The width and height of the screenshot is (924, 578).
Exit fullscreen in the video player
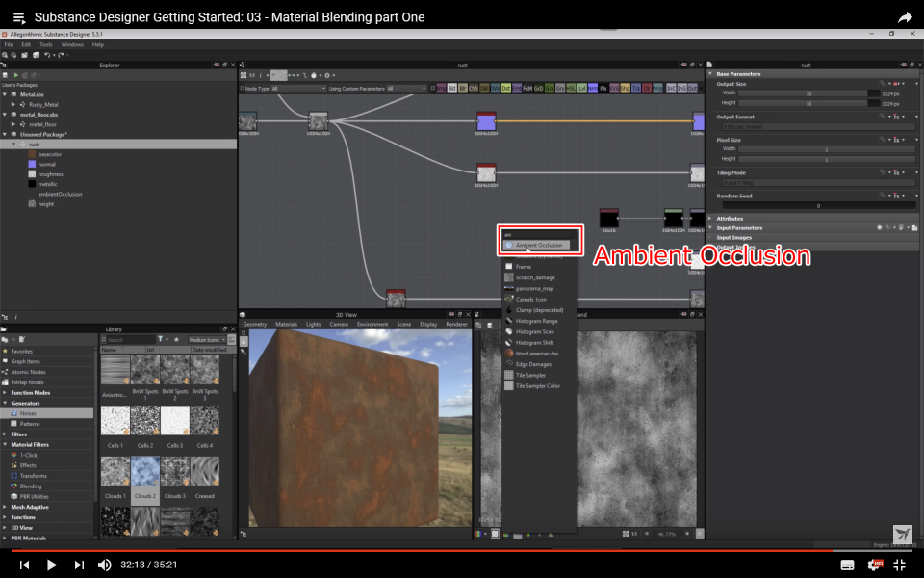tap(900, 565)
